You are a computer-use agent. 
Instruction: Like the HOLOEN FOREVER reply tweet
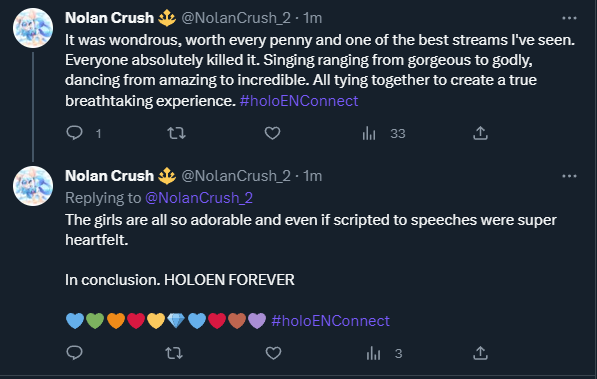(273, 353)
